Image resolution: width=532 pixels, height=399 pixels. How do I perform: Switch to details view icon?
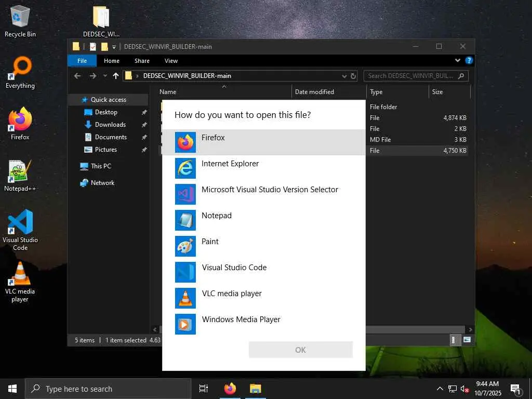tap(454, 340)
